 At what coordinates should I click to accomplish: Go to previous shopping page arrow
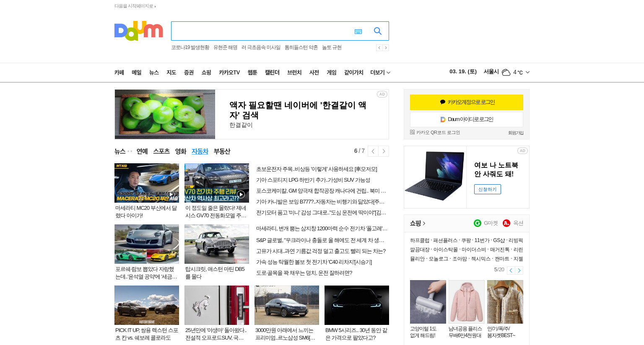click(511, 270)
